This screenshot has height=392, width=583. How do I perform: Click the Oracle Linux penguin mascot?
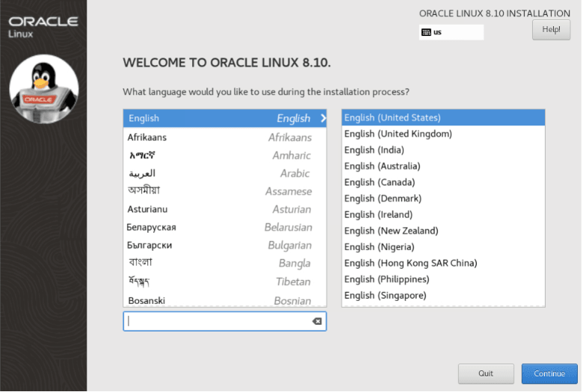(44, 89)
